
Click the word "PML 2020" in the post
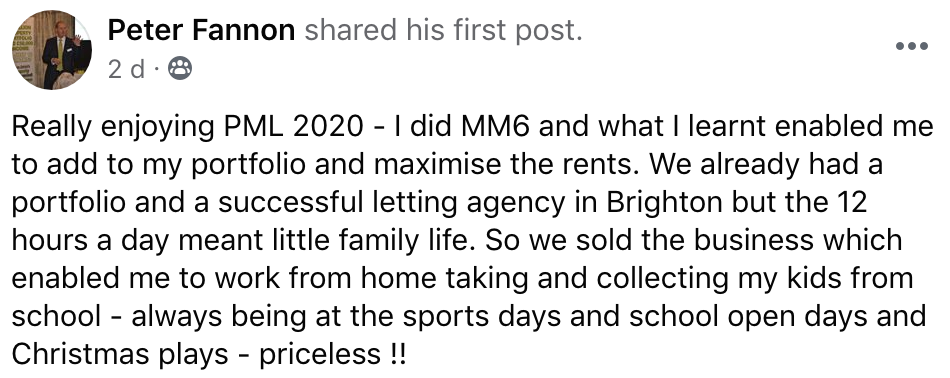point(294,127)
